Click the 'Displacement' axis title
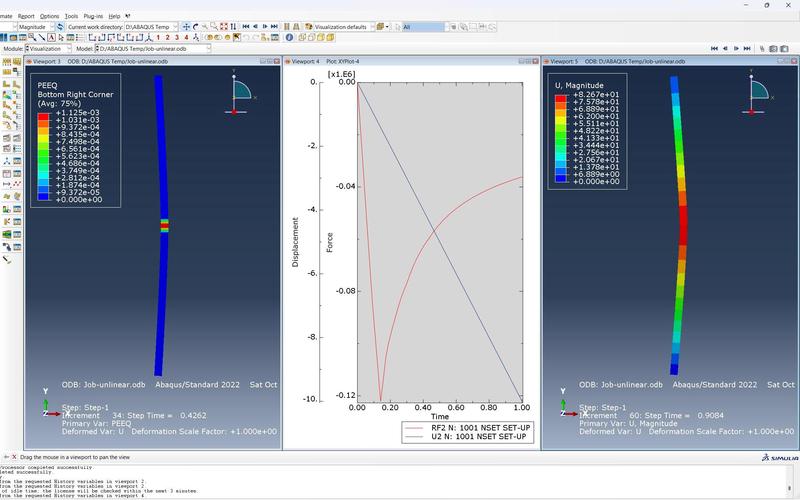 [295, 242]
